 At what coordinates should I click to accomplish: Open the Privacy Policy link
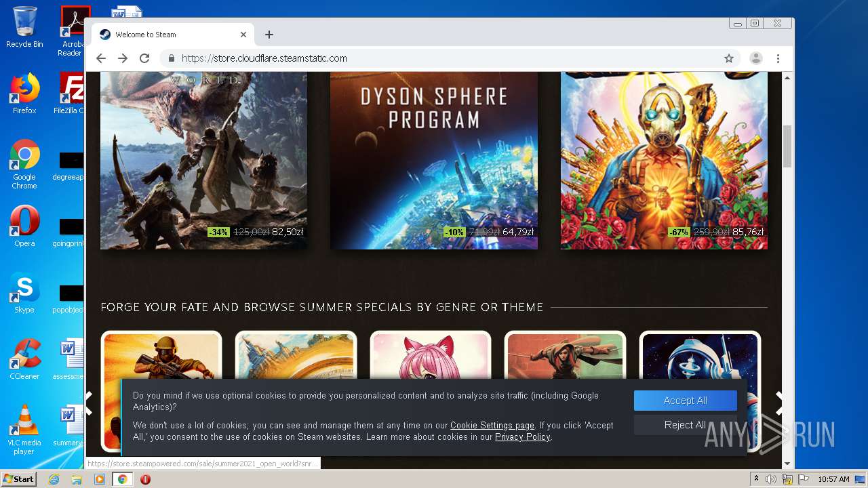pyautogui.click(x=523, y=437)
